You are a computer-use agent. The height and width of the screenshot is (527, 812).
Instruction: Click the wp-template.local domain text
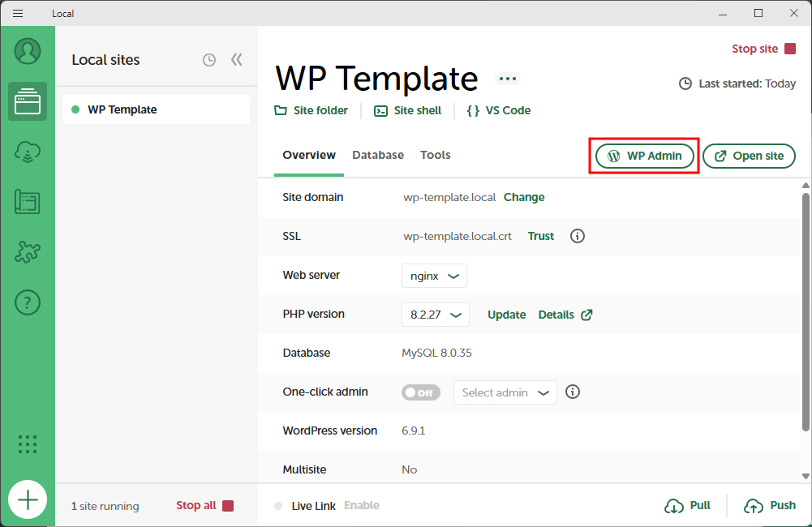coord(449,197)
